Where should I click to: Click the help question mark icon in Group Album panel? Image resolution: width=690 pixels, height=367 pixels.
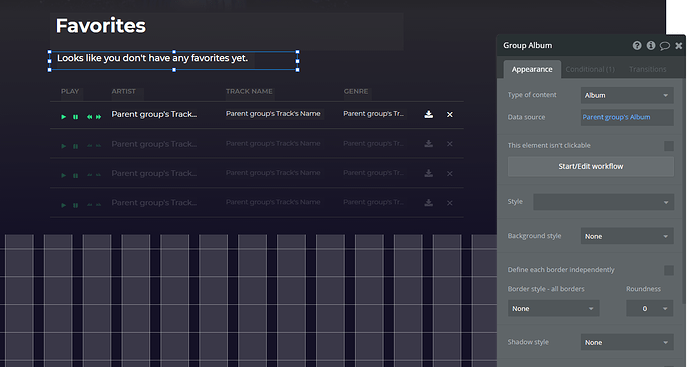[637, 45]
